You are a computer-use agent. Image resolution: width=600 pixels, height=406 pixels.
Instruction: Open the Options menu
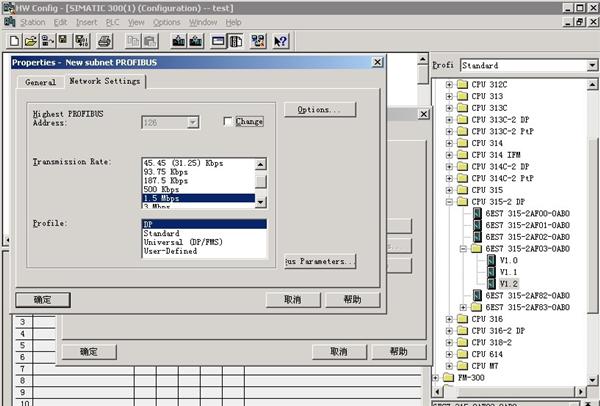pos(166,22)
